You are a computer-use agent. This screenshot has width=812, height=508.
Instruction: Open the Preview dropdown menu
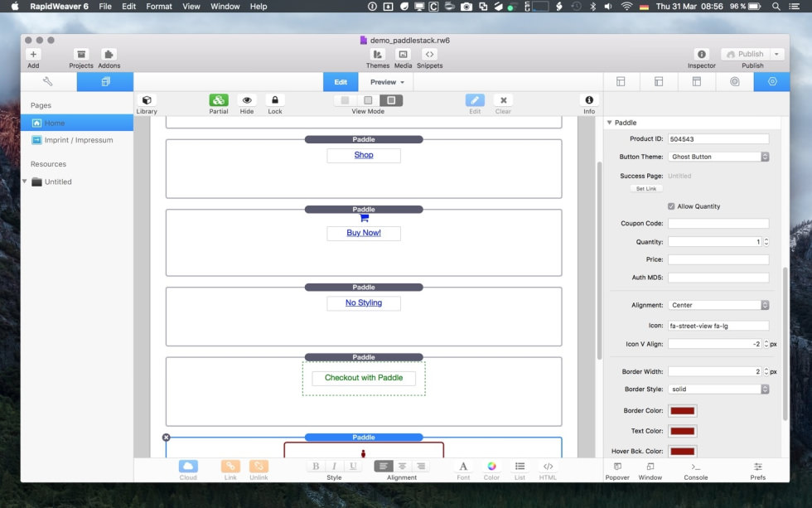click(x=388, y=82)
